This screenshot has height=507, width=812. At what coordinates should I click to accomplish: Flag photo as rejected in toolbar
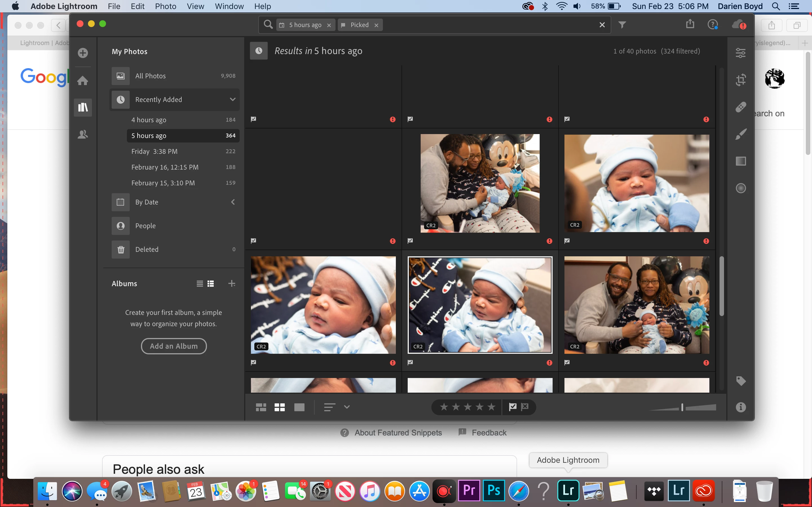(x=525, y=407)
